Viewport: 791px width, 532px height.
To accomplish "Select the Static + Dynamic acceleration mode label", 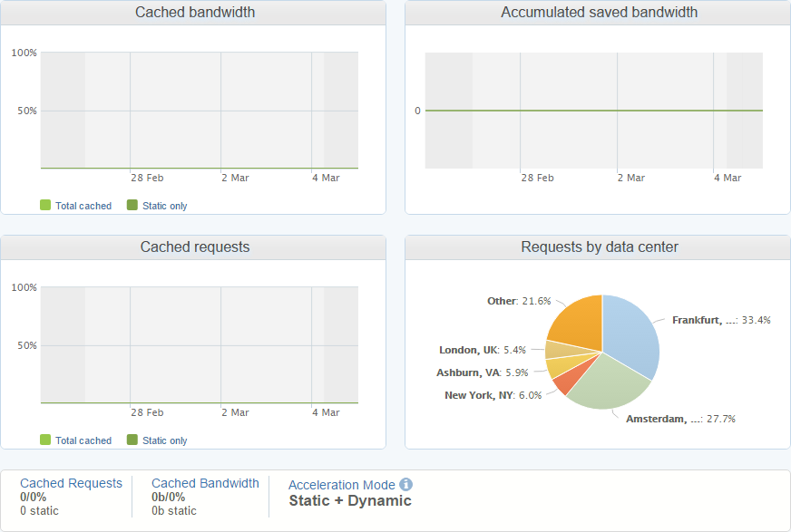I will click(x=349, y=499).
